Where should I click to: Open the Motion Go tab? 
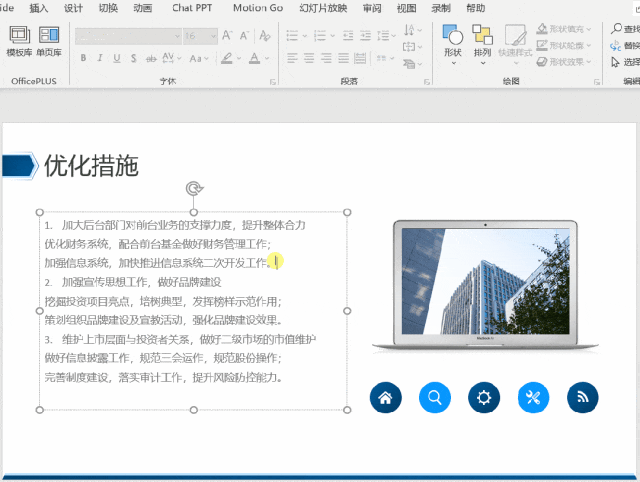[x=258, y=8]
